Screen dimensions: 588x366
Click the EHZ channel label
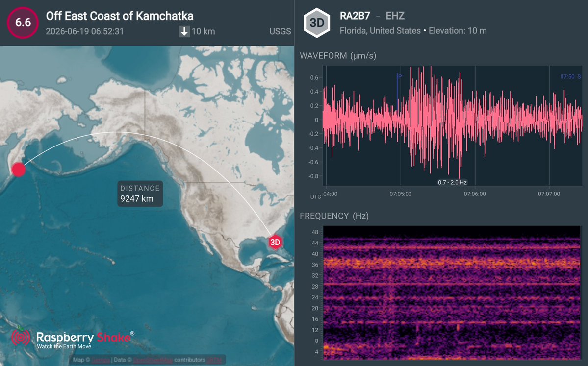pyautogui.click(x=395, y=16)
